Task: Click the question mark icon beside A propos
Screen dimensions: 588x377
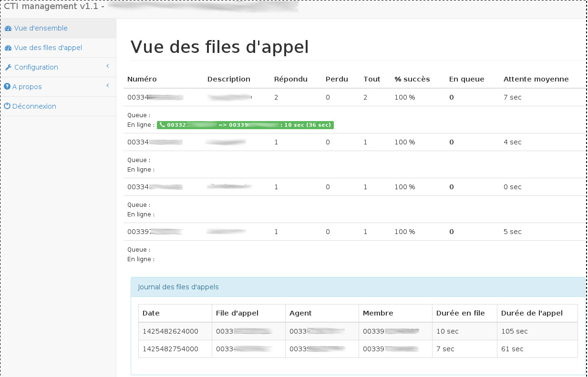Action: point(8,87)
